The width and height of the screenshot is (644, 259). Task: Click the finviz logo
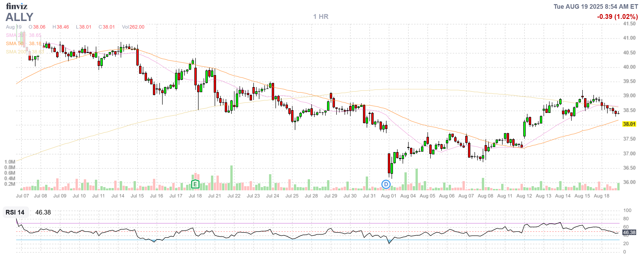17,6
